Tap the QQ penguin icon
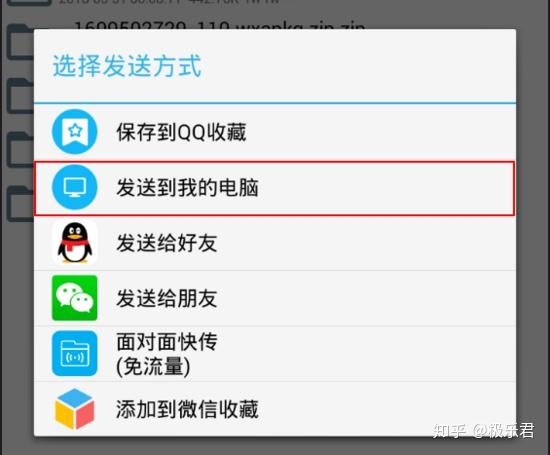The height and width of the screenshot is (455, 550). 75,242
